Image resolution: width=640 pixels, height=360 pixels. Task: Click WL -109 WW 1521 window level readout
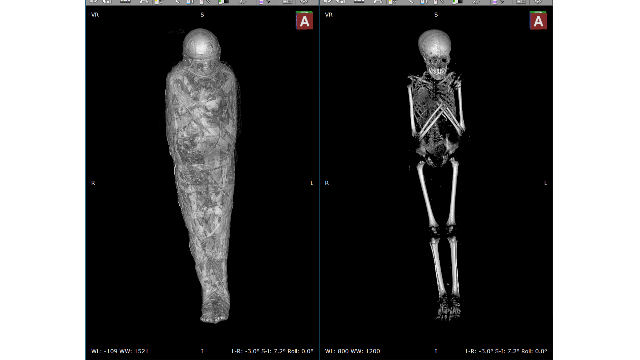120,351
